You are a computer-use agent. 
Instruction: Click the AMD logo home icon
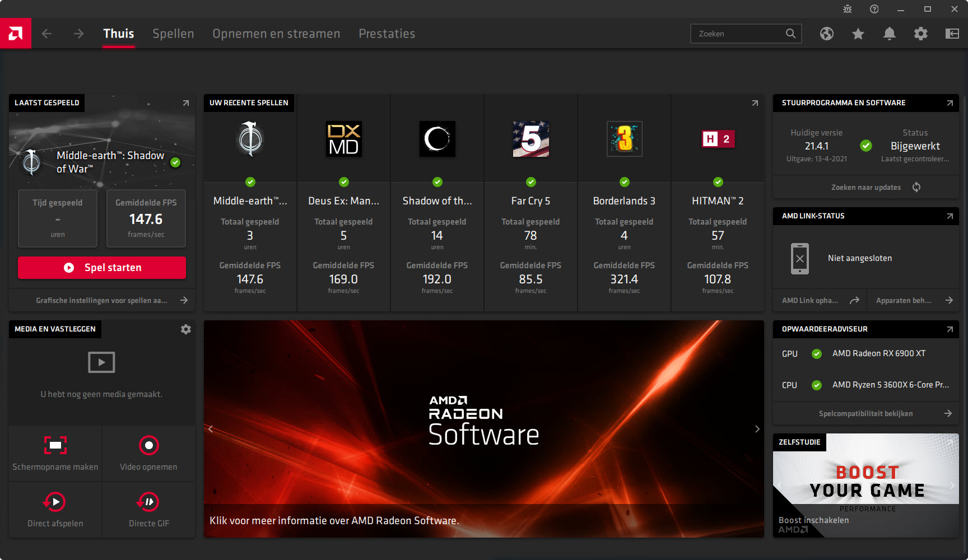pos(16,34)
